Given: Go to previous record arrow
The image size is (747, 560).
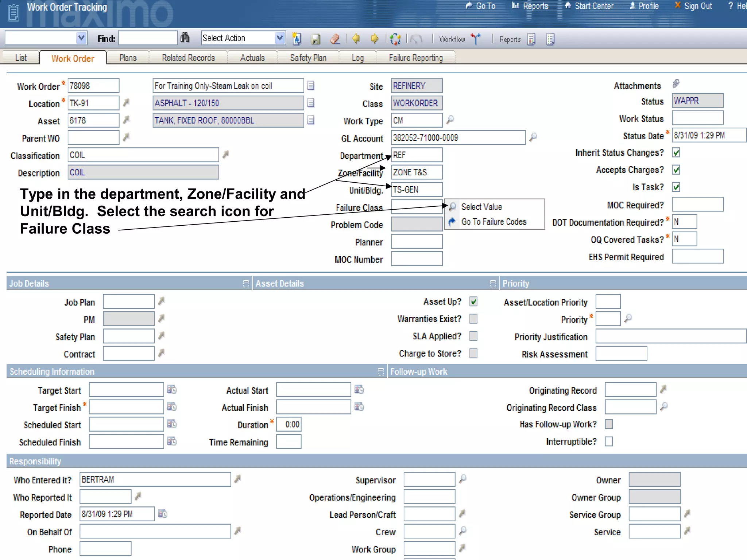Looking at the screenshot, I should coord(356,38).
